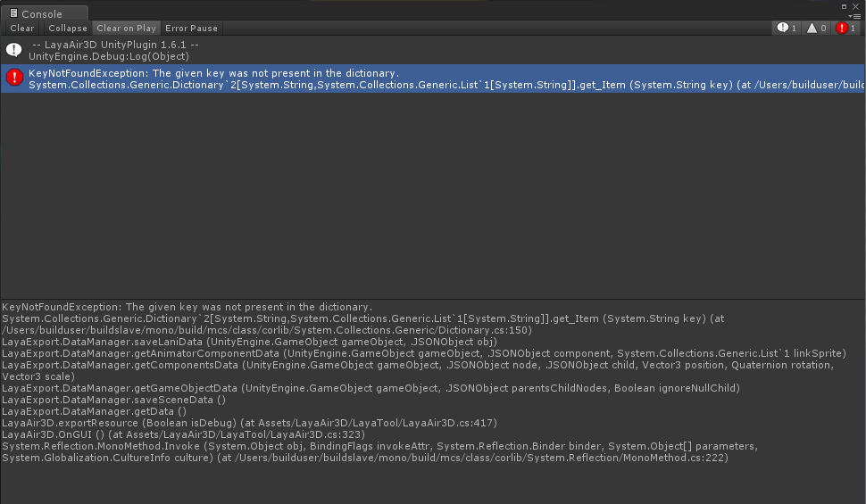The height and width of the screenshot is (504, 866).
Task: Click the info bubble icon on the first log
Action: [14, 50]
